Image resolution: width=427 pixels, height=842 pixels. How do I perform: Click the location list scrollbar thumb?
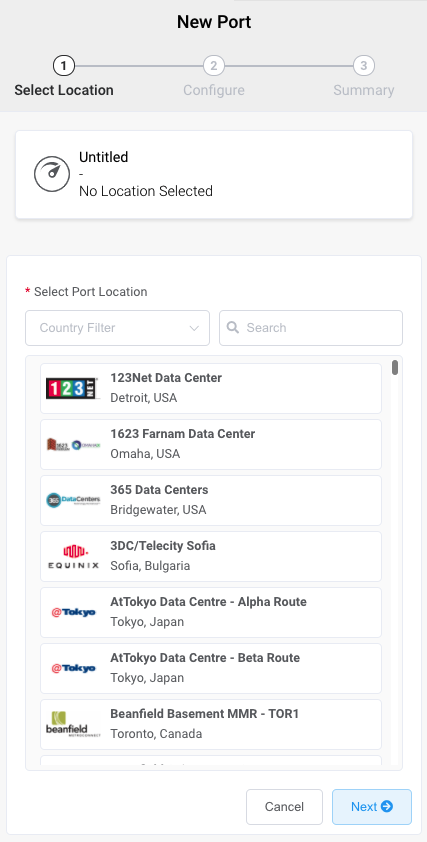pyautogui.click(x=395, y=367)
